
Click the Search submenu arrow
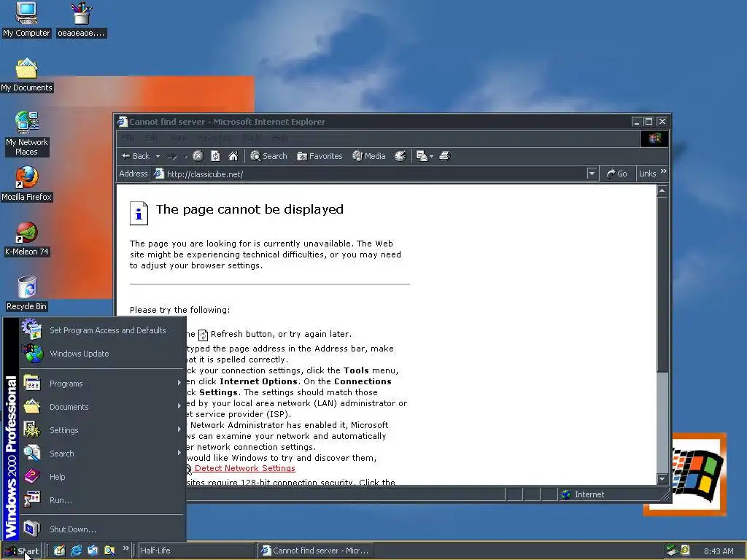pyautogui.click(x=179, y=453)
